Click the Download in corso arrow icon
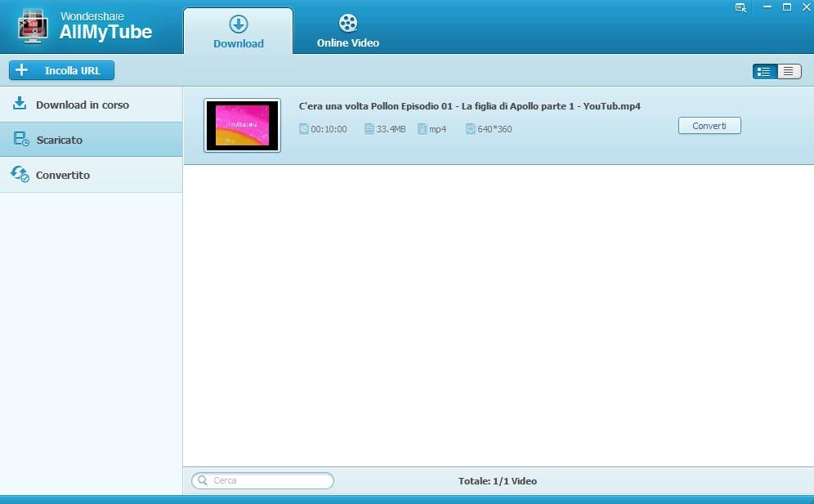Screen dimensions: 814x504 click(20, 103)
